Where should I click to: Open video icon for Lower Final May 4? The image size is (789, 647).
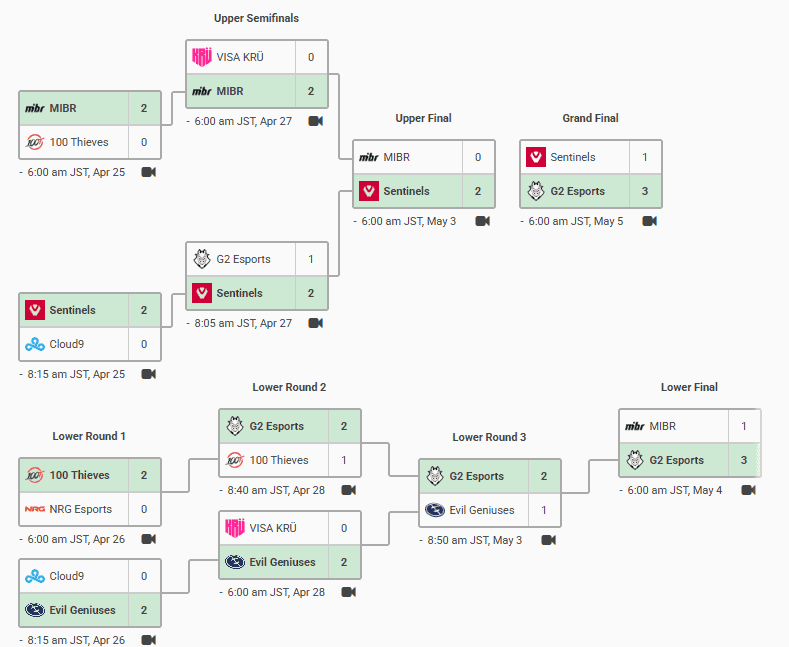coord(748,490)
